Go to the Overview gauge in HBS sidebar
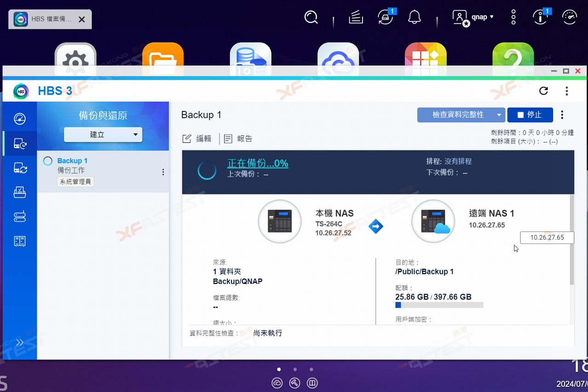The height and width of the screenshot is (392, 588). click(x=20, y=119)
